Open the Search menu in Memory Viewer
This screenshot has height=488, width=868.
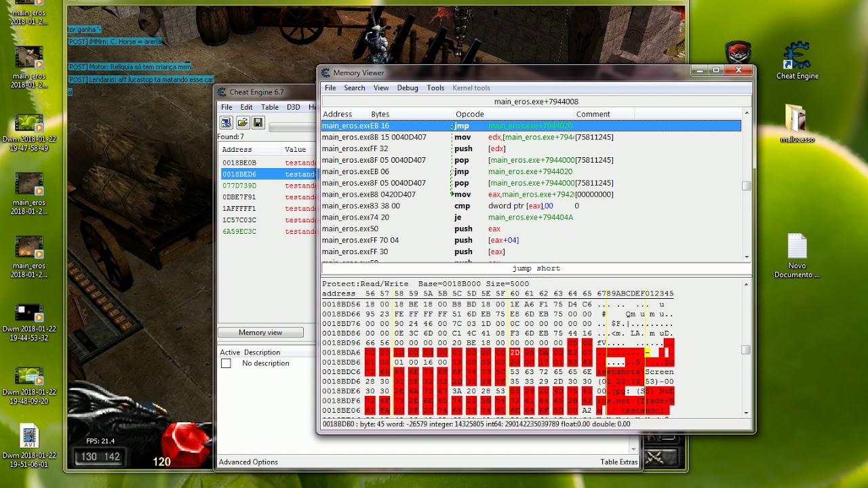click(354, 88)
